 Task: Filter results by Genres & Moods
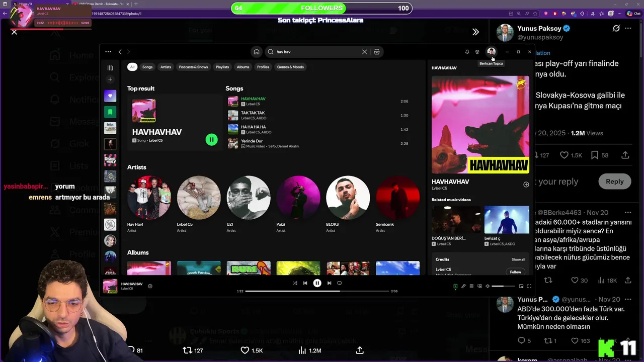pyautogui.click(x=290, y=67)
